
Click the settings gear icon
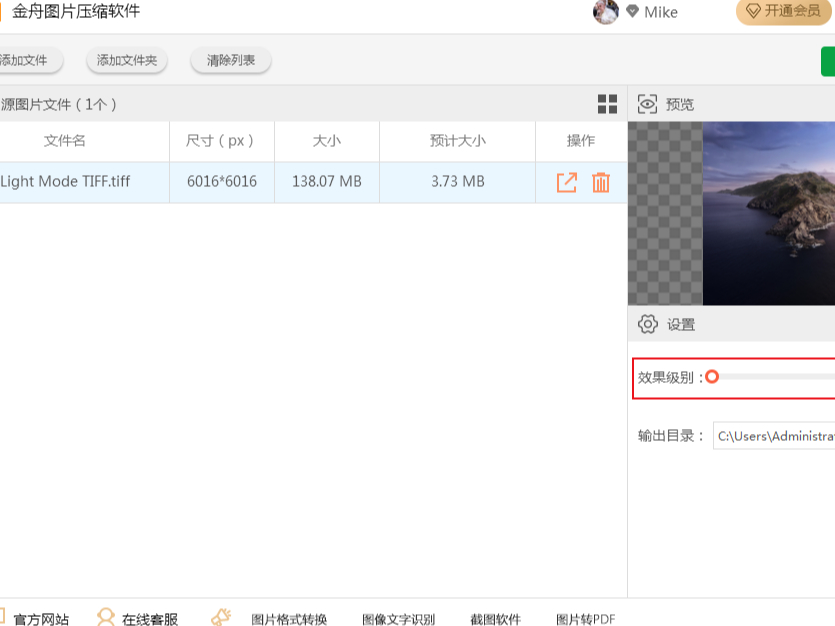point(648,324)
